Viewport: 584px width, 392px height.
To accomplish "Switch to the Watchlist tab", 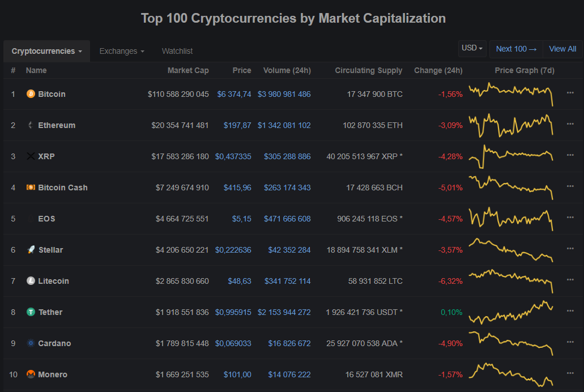I will click(177, 51).
